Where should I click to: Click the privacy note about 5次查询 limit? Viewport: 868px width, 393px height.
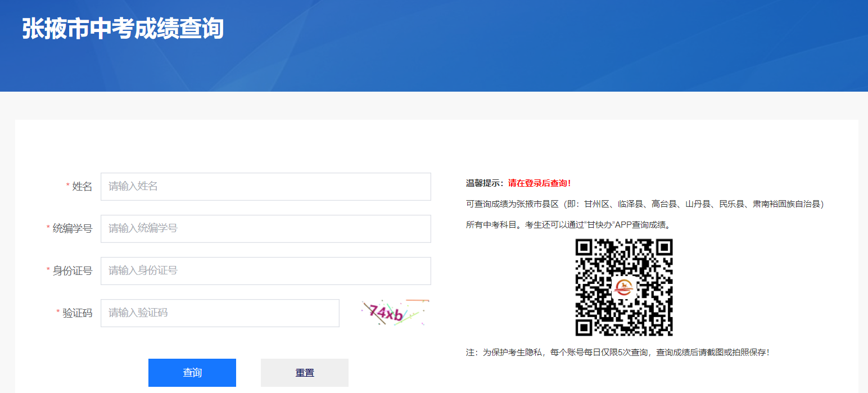coord(617,353)
